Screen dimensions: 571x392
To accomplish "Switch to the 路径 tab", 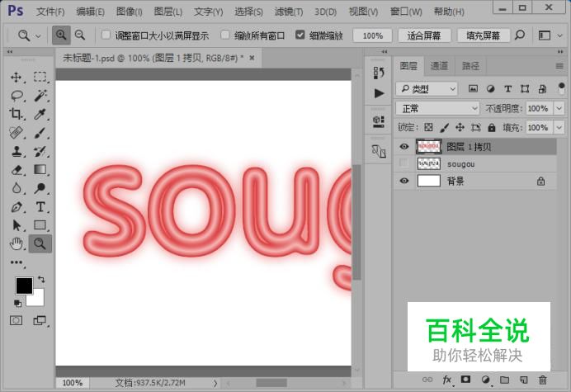I will click(470, 66).
